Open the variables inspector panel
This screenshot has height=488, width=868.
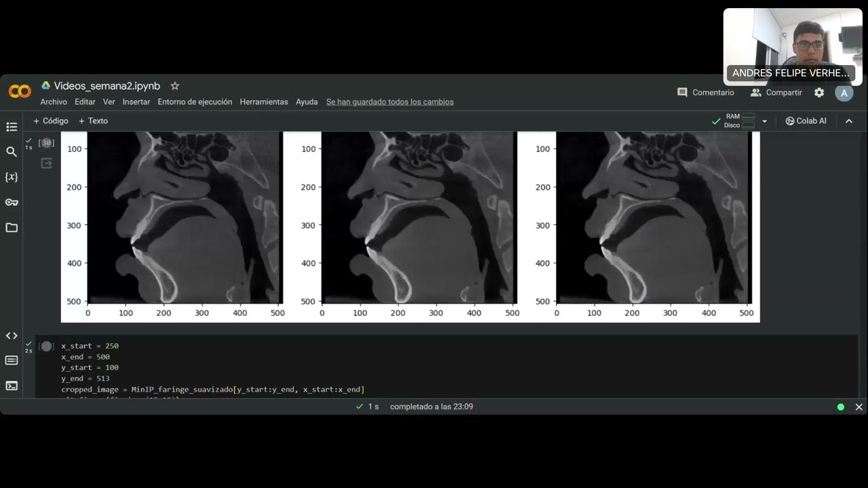pyautogui.click(x=12, y=177)
